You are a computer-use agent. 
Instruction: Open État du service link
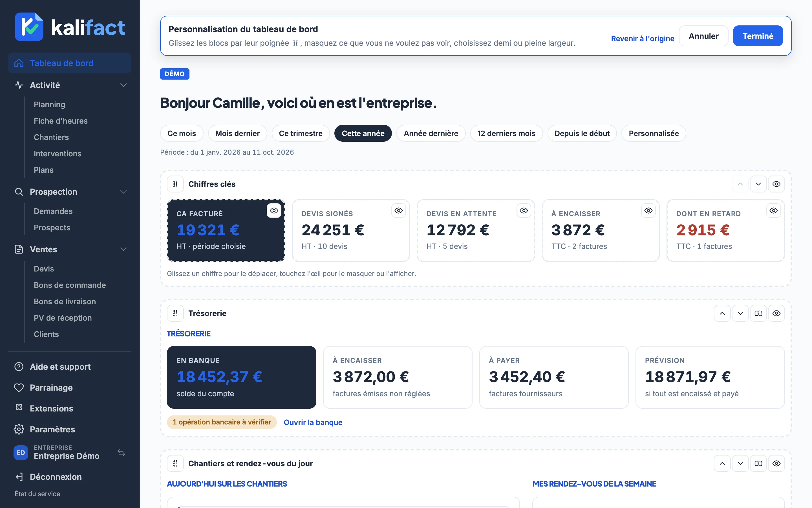tap(37, 494)
